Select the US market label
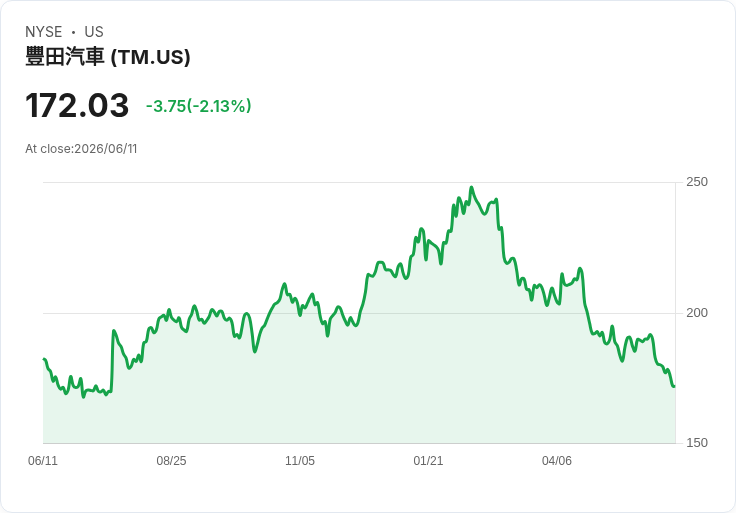The image size is (736, 513). [x=94, y=32]
